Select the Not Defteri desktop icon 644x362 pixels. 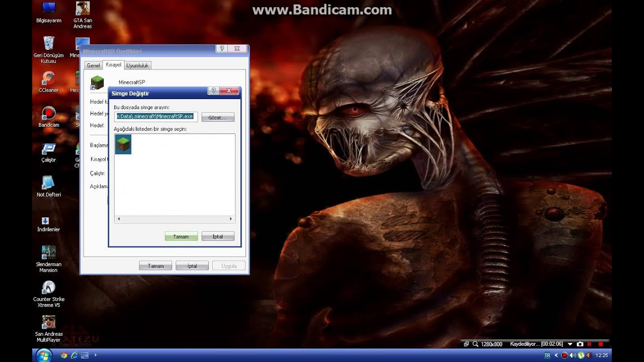point(49,187)
